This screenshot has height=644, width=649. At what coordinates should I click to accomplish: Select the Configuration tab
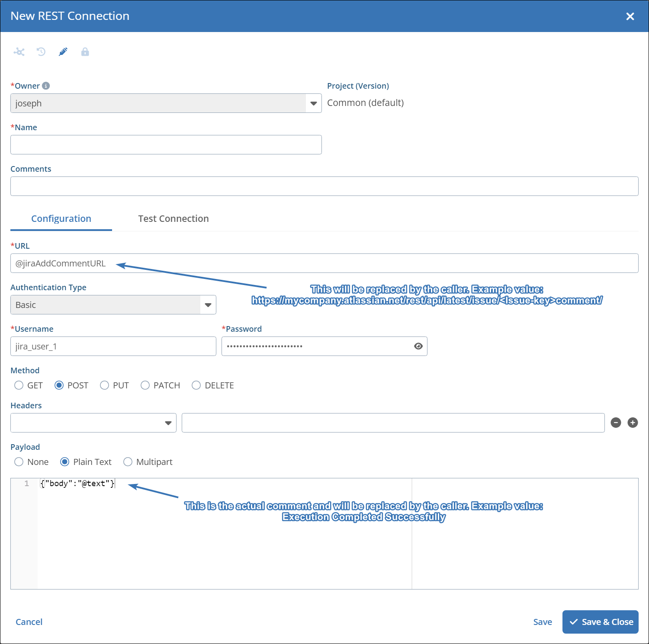pos(61,219)
